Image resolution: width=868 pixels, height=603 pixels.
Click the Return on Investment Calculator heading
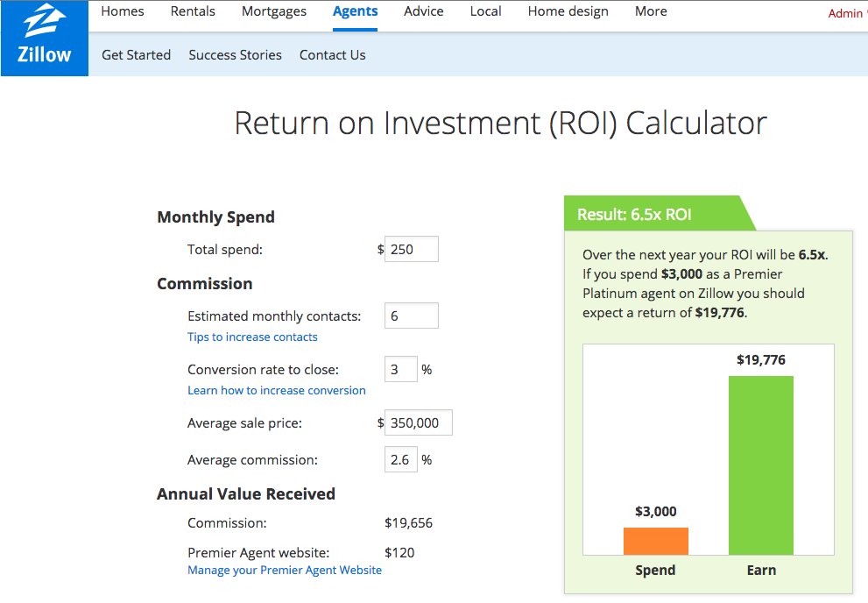500,123
